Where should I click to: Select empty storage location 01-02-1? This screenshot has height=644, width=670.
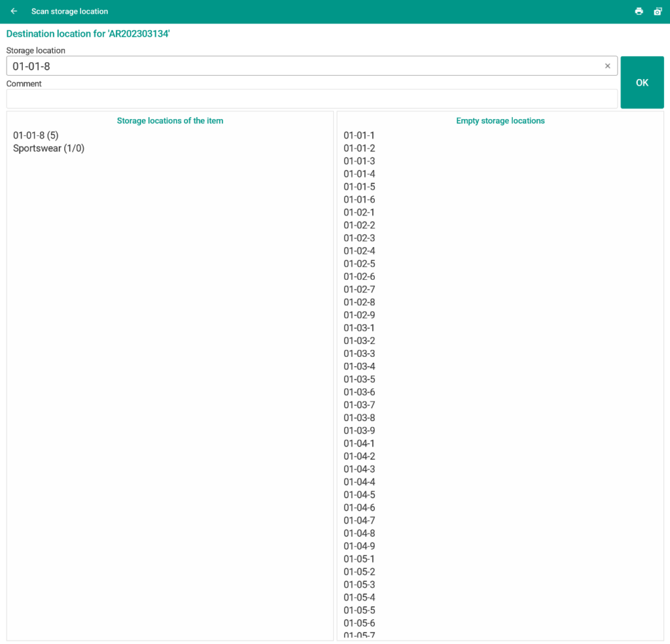point(359,212)
